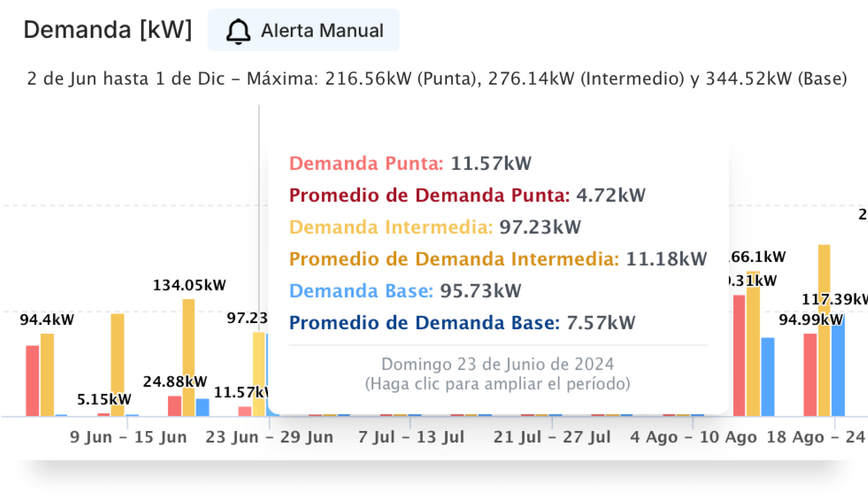Click the "9 Jun – 15 Jun" axis label
868x500 pixels.
[x=128, y=437]
